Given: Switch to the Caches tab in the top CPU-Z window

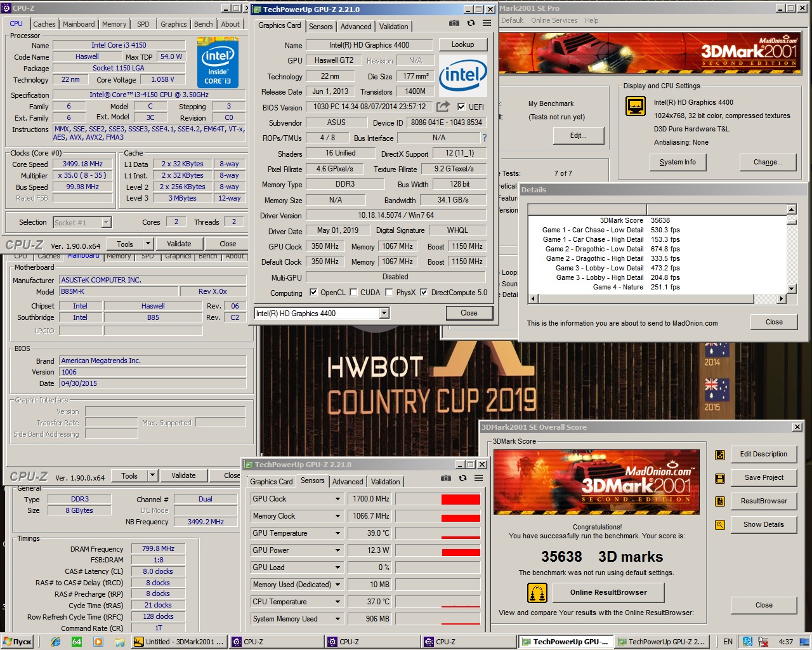Looking at the screenshot, I should (x=44, y=24).
